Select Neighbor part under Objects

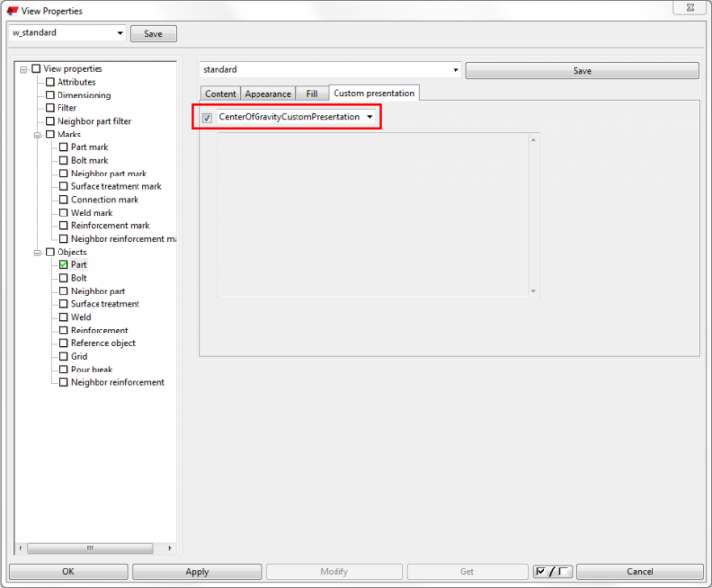(99, 291)
